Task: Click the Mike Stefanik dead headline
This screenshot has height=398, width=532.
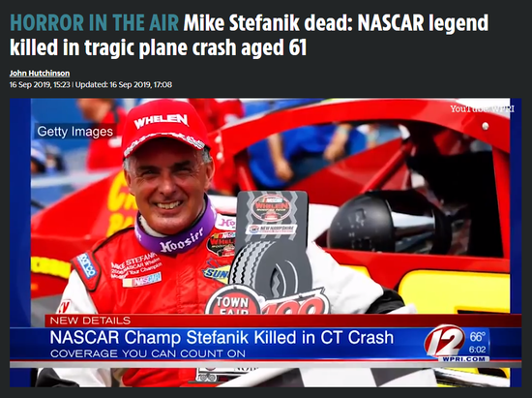Action: point(250,35)
